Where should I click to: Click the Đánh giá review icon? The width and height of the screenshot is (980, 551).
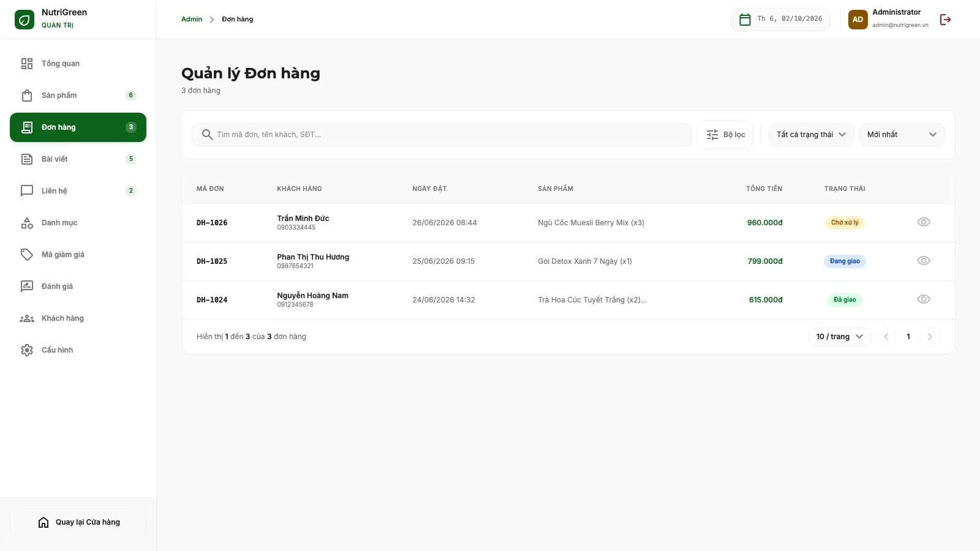pyautogui.click(x=27, y=287)
